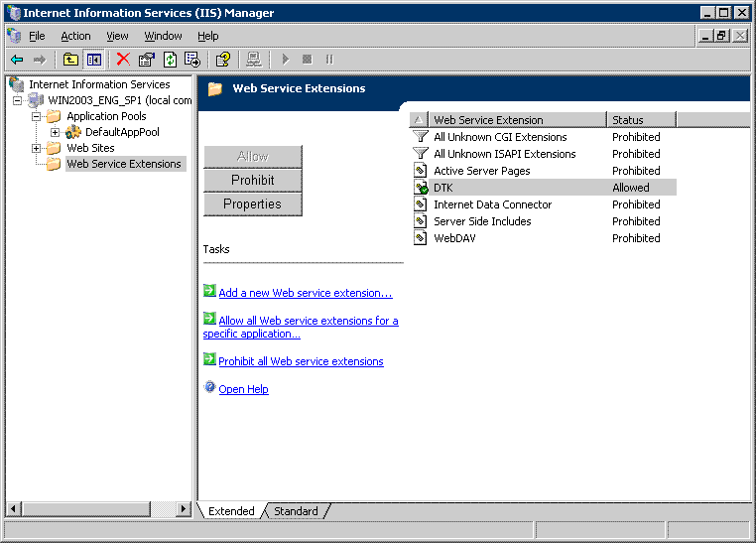Screen dimensions: 756x543
Task: Click the Up One Level folder icon
Action: pyautogui.click(x=70, y=60)
